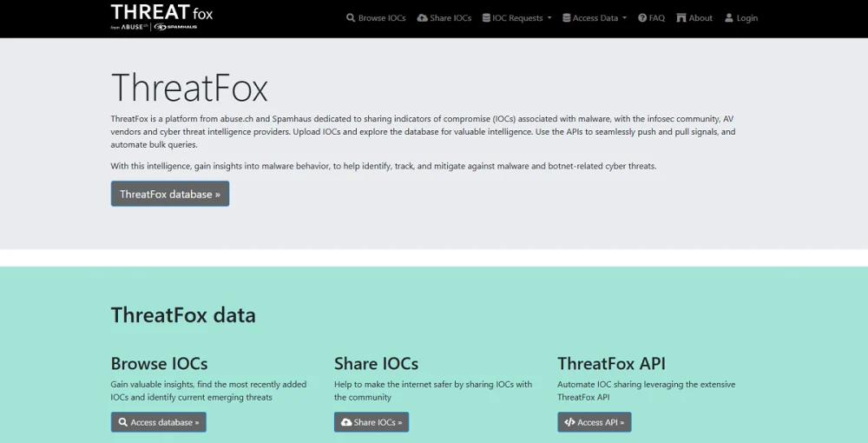Click the cloud upload icon beside Share IOCs
The width and height of the screenshot is (868, 443).
422,17
